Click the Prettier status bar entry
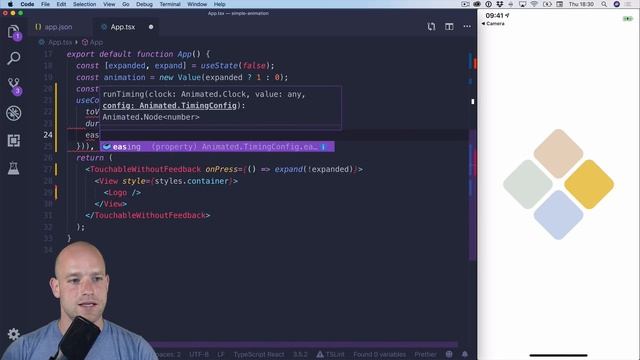 425,354
